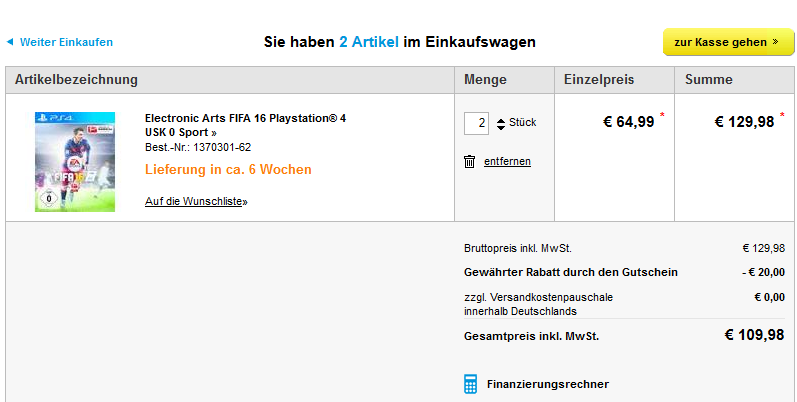Click the calculator Finanzierungsrechner icon

point(471,384)
